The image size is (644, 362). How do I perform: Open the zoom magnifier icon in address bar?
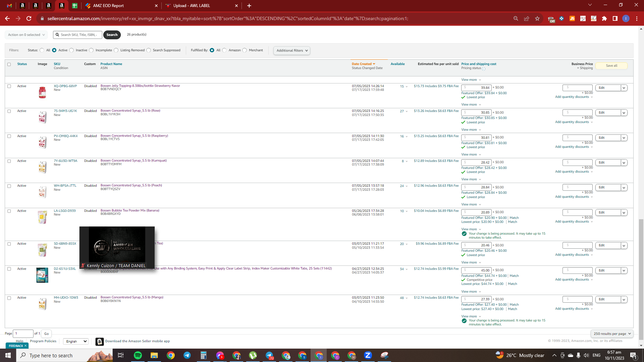(x=516, y=18)
